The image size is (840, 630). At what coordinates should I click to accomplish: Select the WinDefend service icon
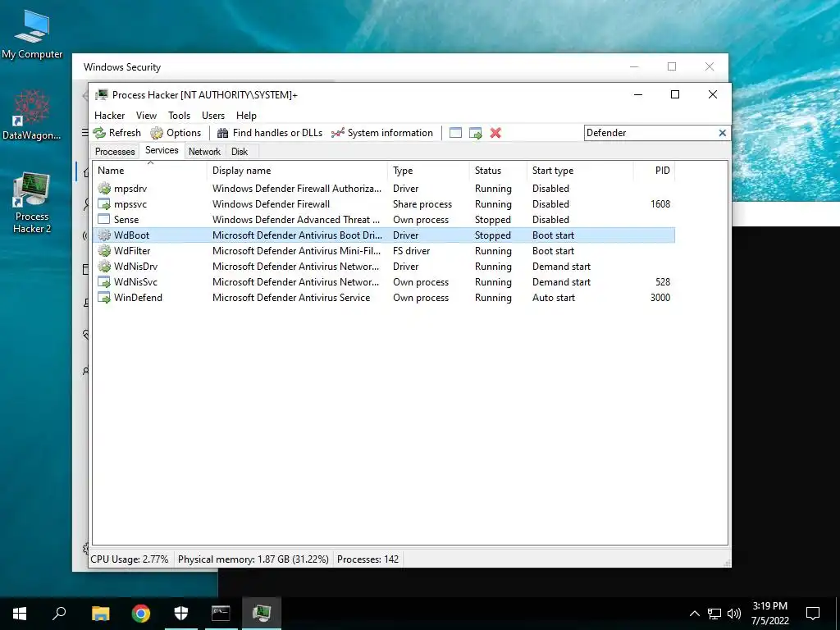[x=104, y=297]
